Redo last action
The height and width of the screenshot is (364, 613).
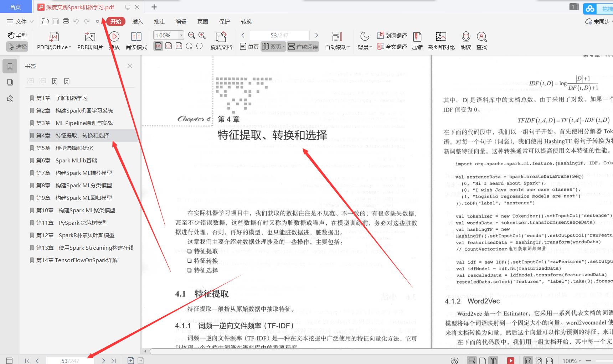[87, 21]
